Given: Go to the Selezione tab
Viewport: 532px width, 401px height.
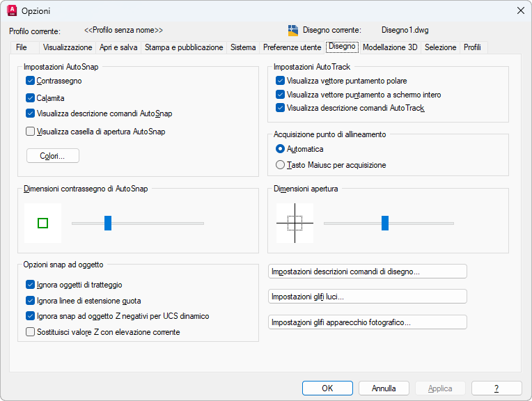Looking at the screenshot, I should (440, 47).
